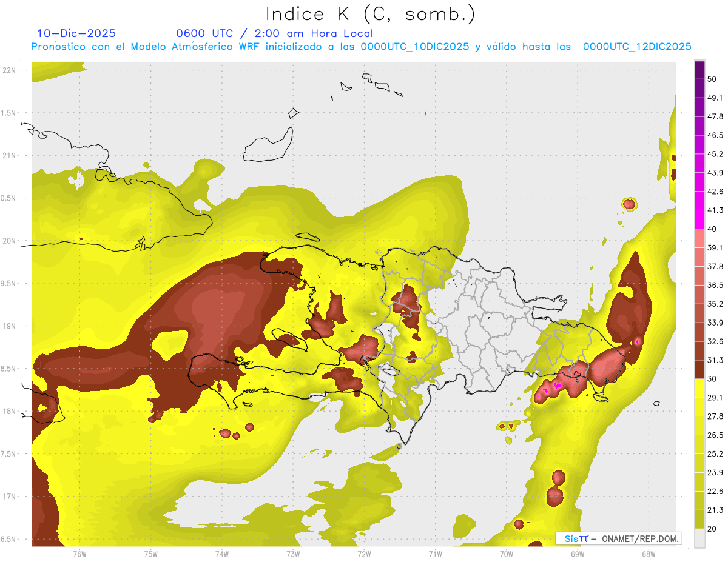Click the colorbar value "43.9"
The width and height of the screenshot is (728, 562).
[x=715, y=173]
